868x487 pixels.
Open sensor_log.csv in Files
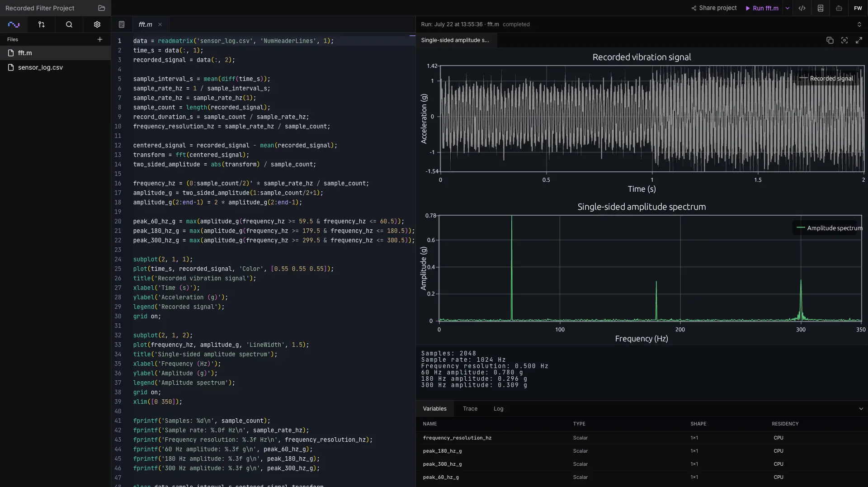click(x=55, y=67)
